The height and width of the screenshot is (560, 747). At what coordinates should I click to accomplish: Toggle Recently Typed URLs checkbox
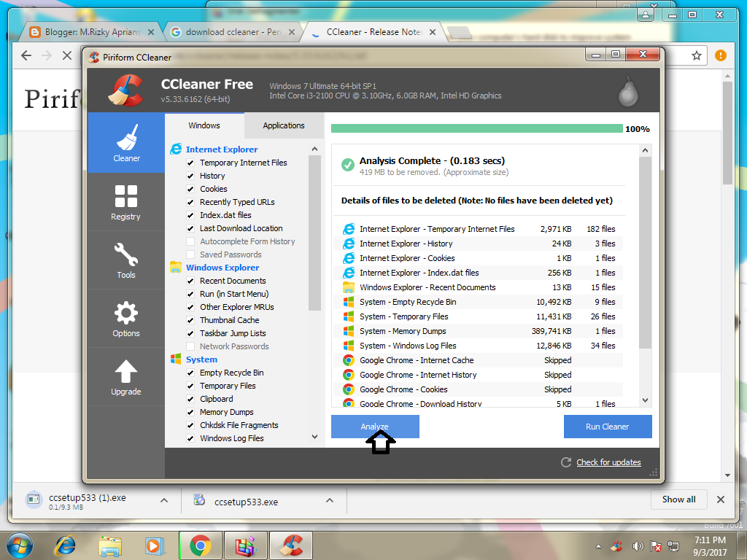190,202
